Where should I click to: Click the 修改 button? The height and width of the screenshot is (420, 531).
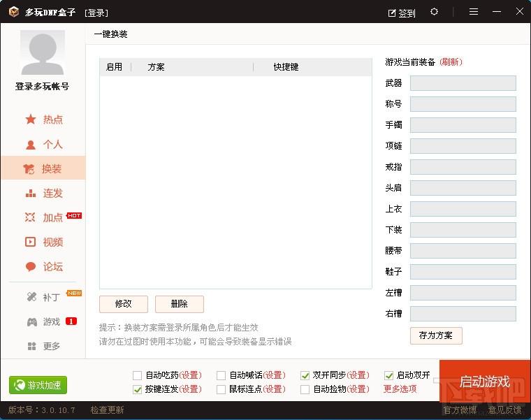point(124,304)
